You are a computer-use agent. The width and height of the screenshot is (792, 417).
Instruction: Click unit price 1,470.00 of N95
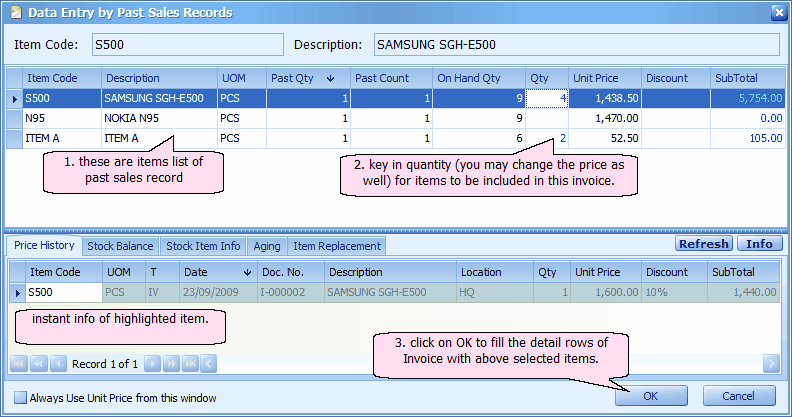point(605,118)
